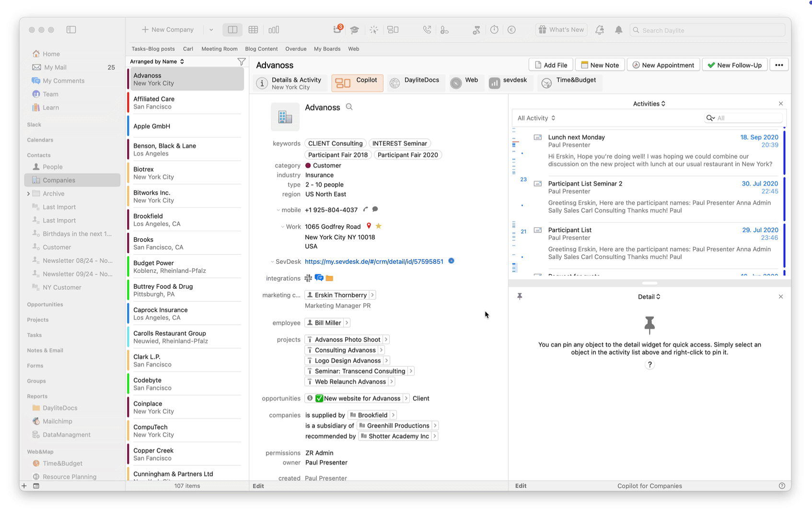Change the Arranged by Name sort
This screenshot has width=812, height=518.
pyautogui.click(x=157, y=61)
